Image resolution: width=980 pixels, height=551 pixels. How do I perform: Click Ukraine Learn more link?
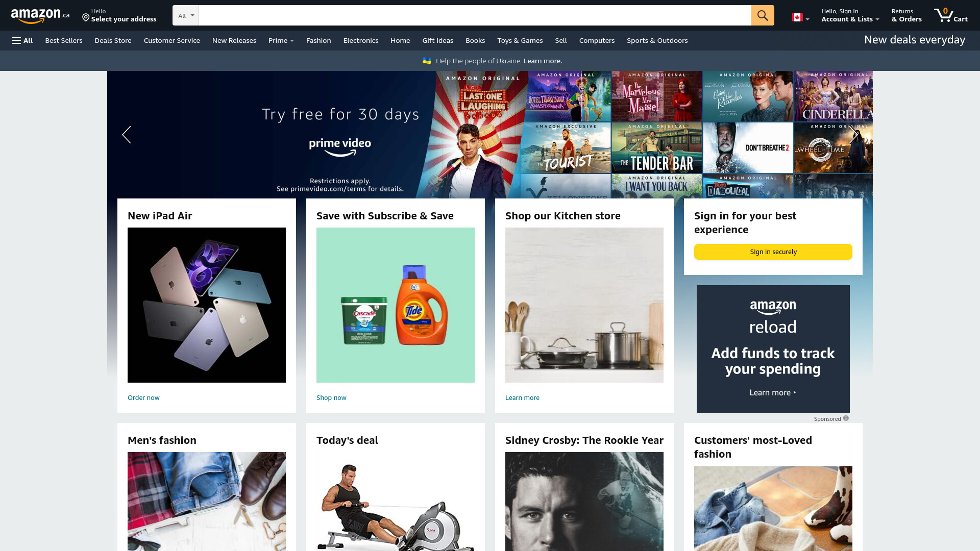point(543,61)
